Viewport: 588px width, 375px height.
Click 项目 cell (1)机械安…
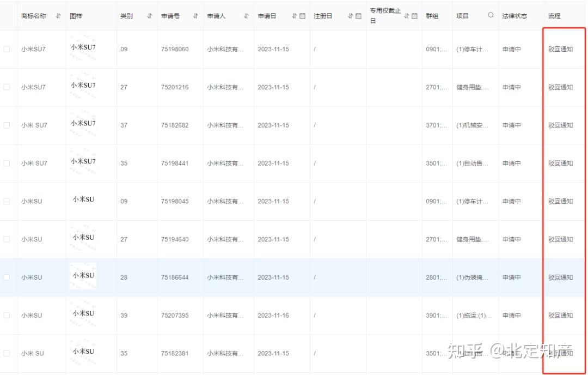(x=473, y=125)
